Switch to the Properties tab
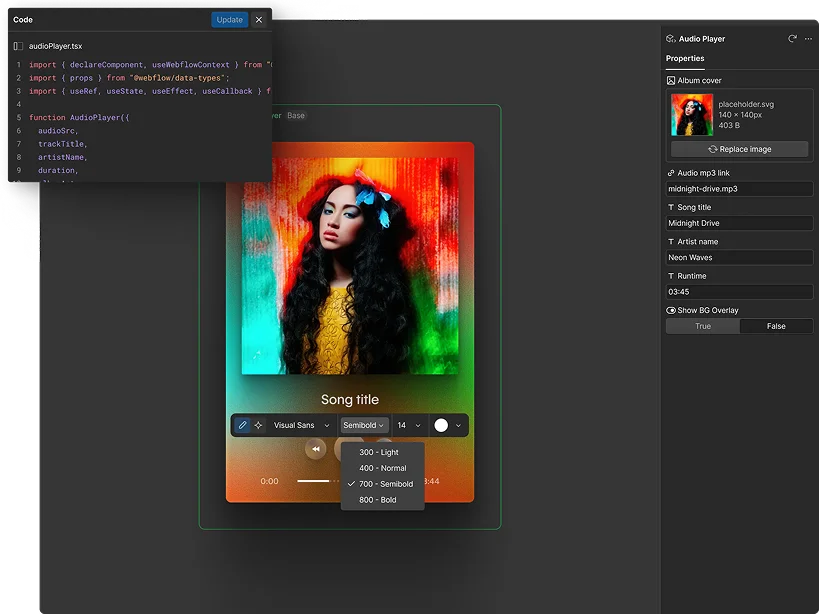This screenshot has width=819, height=614. (685, 58)
